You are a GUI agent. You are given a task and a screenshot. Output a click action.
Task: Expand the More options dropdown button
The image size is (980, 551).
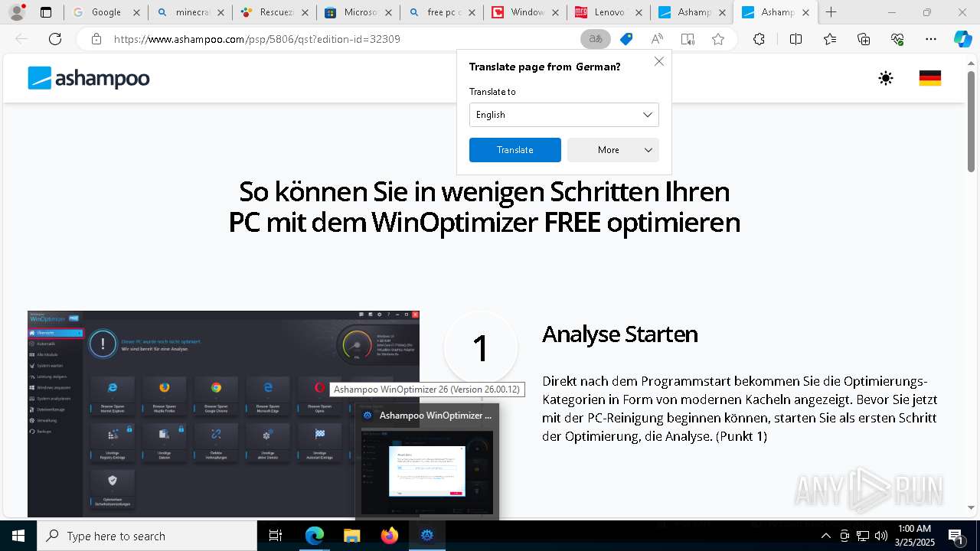[x=613, y=150]
